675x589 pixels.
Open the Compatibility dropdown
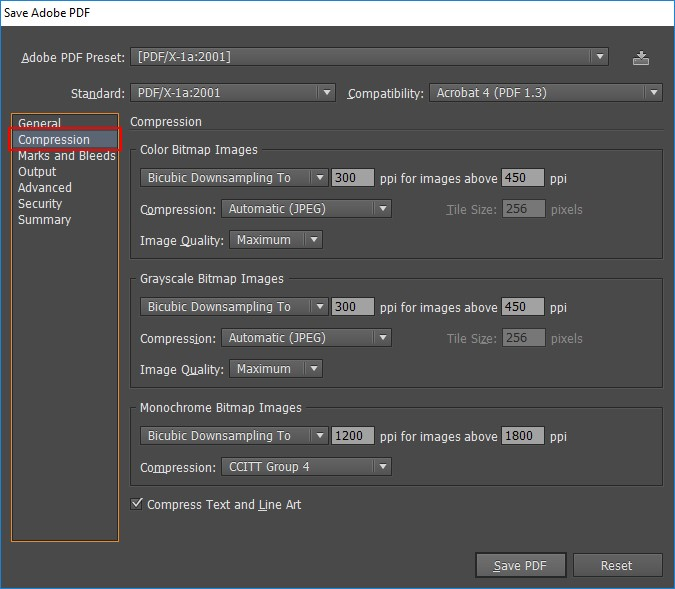tap(545, 93)
